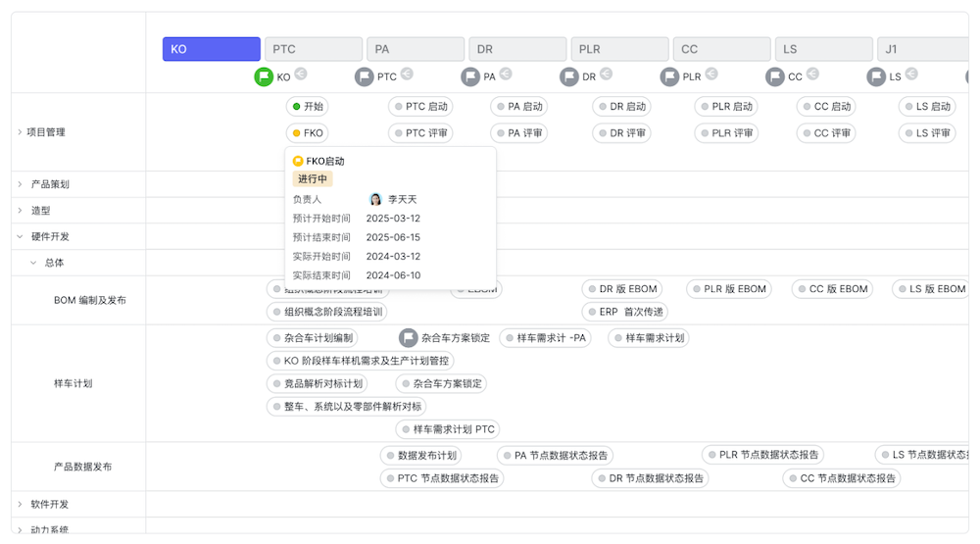Collapse the 总体 subsection
The image size is (980, 544).
coord(32,263)
